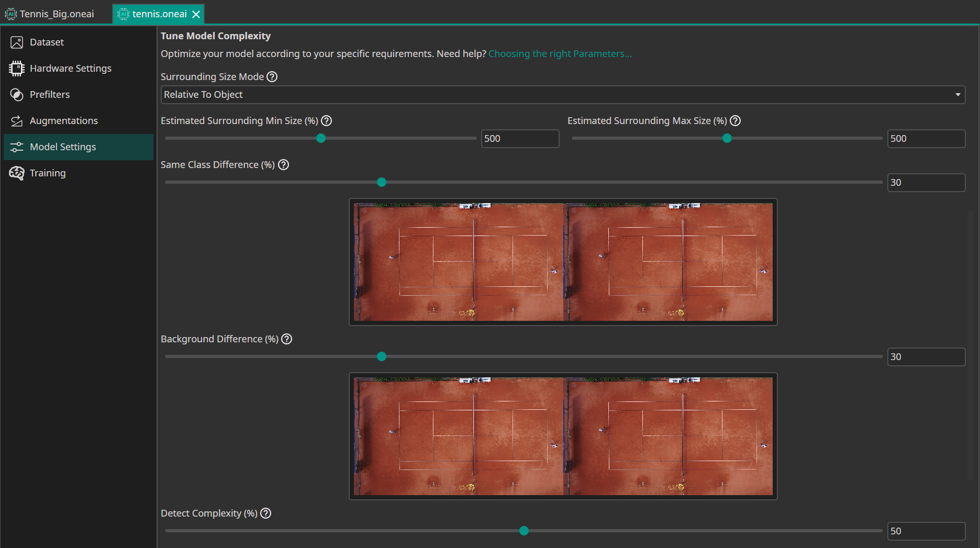Open the Choosing the right Parameters link
980x548 pixels.
560,53
